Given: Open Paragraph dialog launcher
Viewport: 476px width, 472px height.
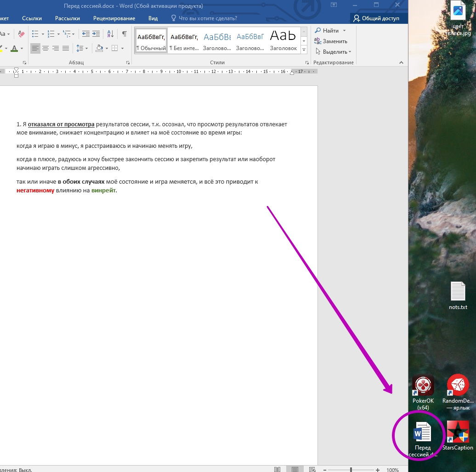Looking at the screenshot, I should [x=128, y=62].
